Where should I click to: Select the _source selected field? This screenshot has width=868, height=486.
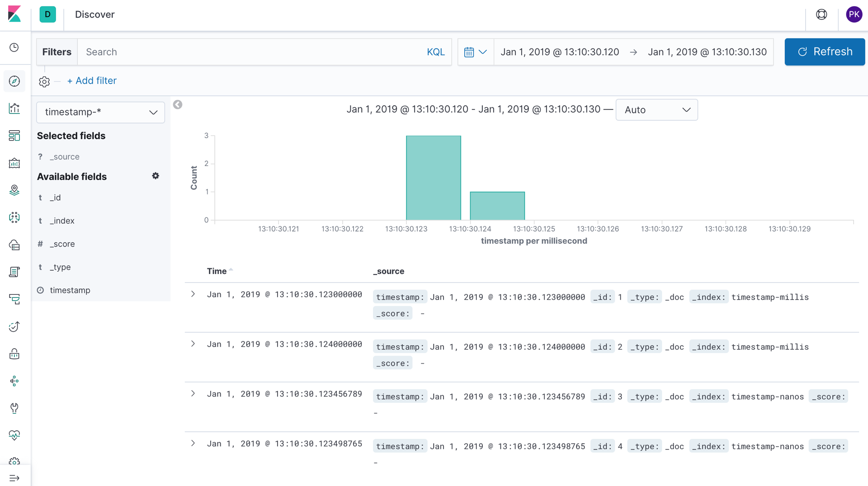pyautogui.click(x=64, y=157)
